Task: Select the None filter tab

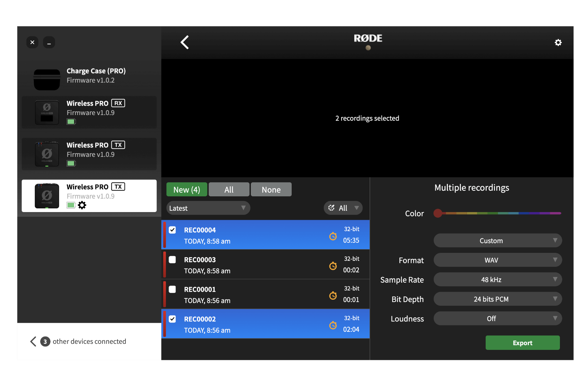Action: tap(271, 189)
